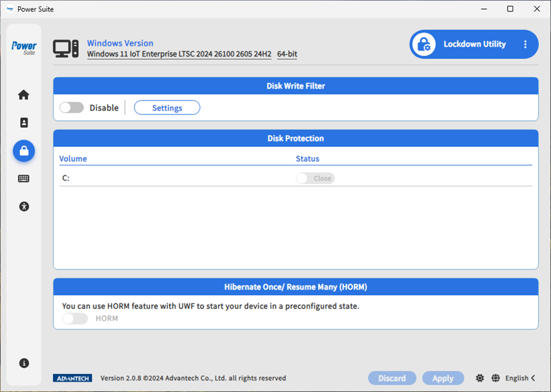Open the settings gear near Apply
Viewport: 551px width, 392px height.
coord(479,378)
